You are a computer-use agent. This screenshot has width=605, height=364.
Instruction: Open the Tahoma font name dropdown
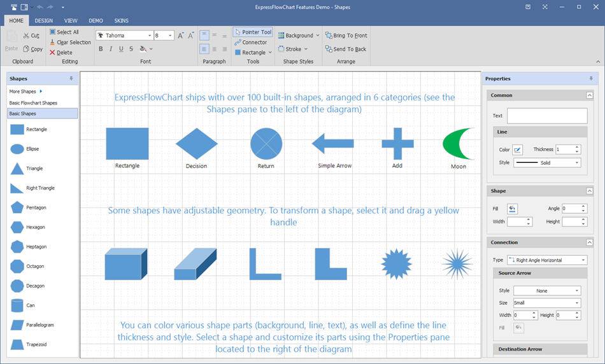[x=150, y=36]
